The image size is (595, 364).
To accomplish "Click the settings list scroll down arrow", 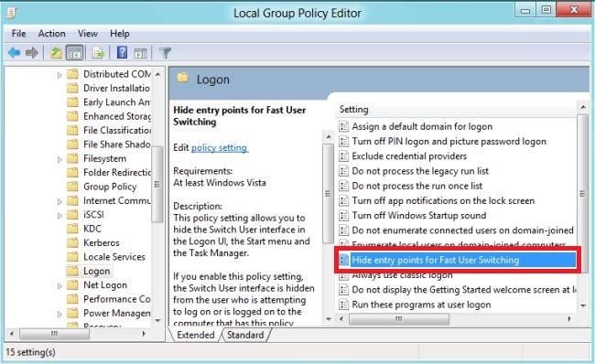I will pyautogui.click(x=582, y=305).
